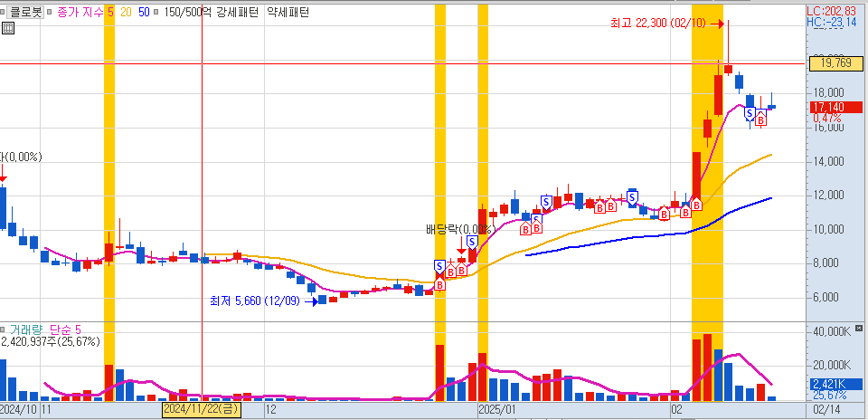Click the 2,420,937주(25,67%) volume text
The height and width of the screenshot is (420, 868).
(51, 342)
